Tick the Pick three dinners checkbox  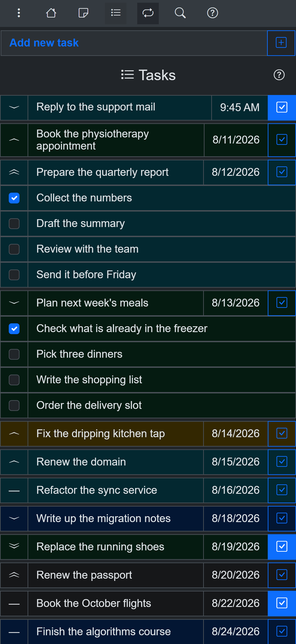point(14,354)
